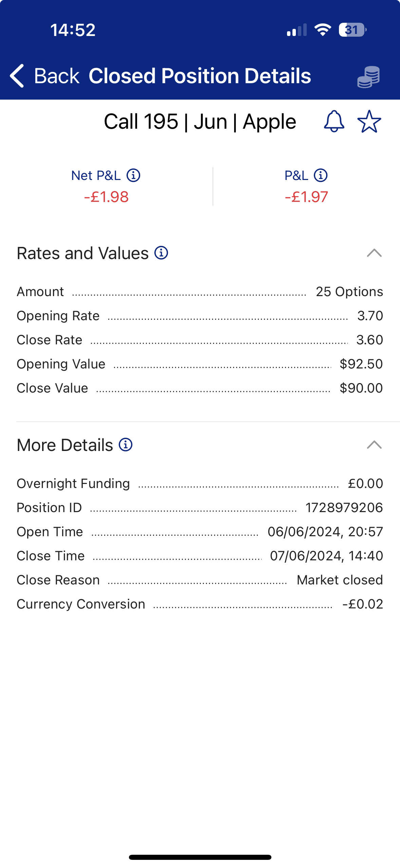The width and height of the screenshot is (400, 868).
Task: Tap the Net P&L value -£1.98
Action: [106, 197]
